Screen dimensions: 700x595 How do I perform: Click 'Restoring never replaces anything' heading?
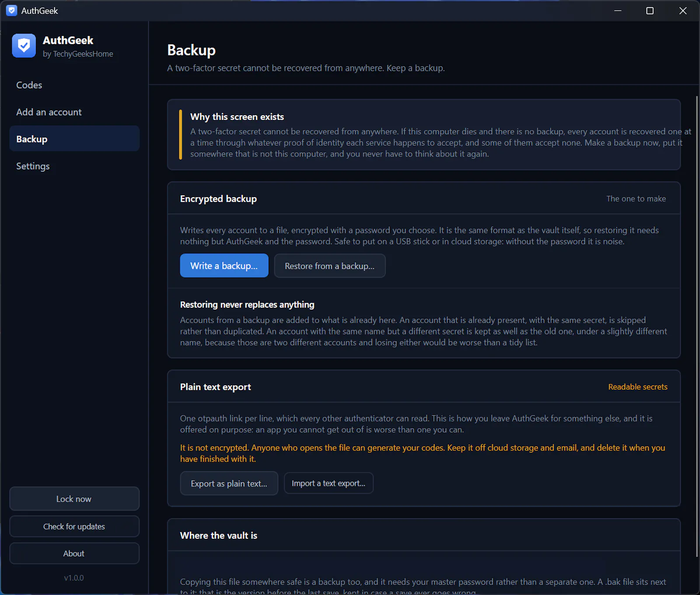(247, 305)
